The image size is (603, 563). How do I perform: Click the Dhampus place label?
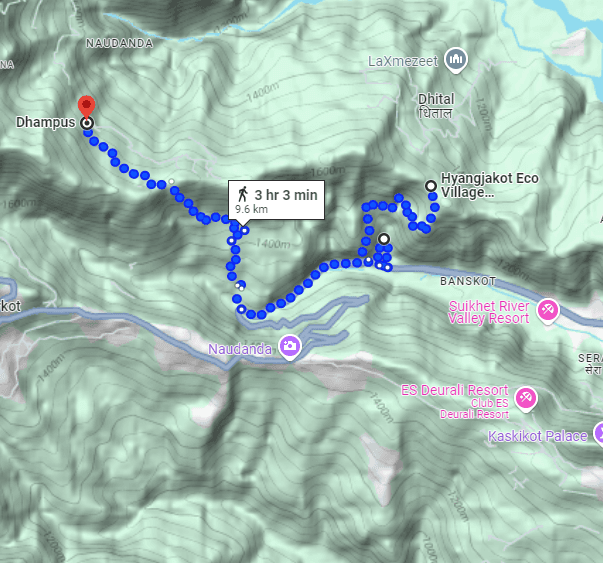click(x=45, y=122)
